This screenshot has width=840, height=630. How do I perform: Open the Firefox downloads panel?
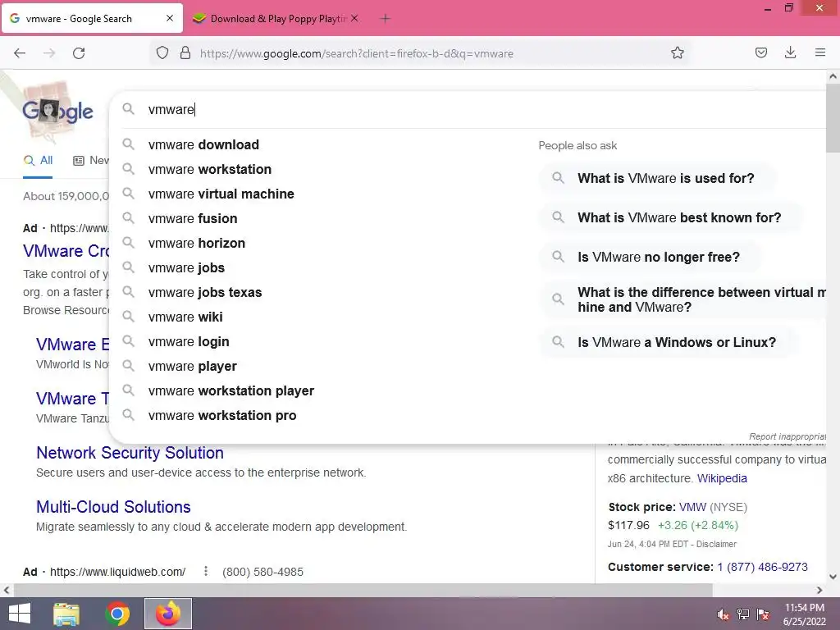click(790, 53)
